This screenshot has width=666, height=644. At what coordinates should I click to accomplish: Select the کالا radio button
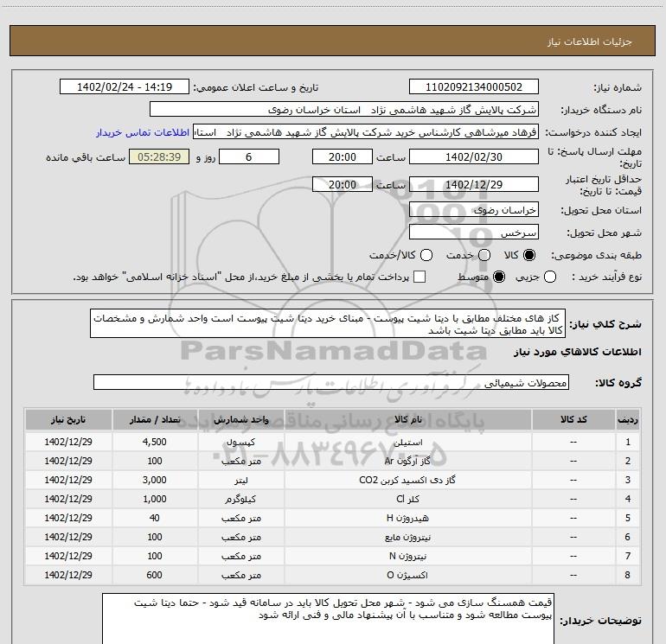coord(529,256)
